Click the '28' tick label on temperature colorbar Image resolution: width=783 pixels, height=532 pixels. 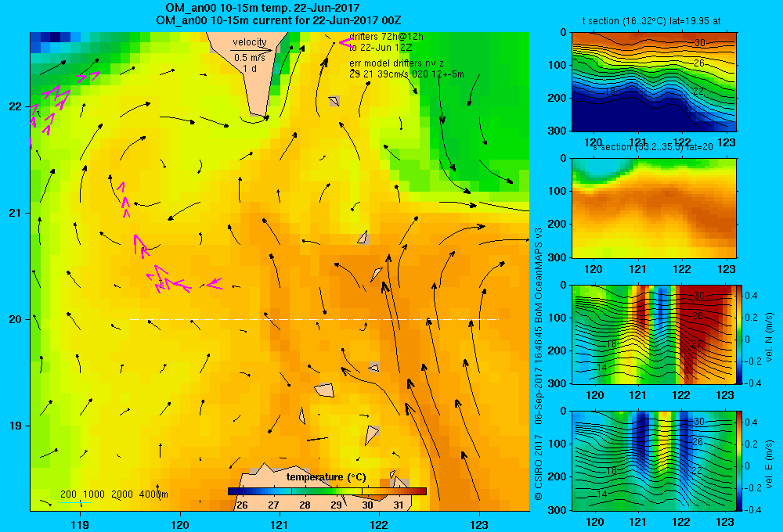(x=305, y=505)
